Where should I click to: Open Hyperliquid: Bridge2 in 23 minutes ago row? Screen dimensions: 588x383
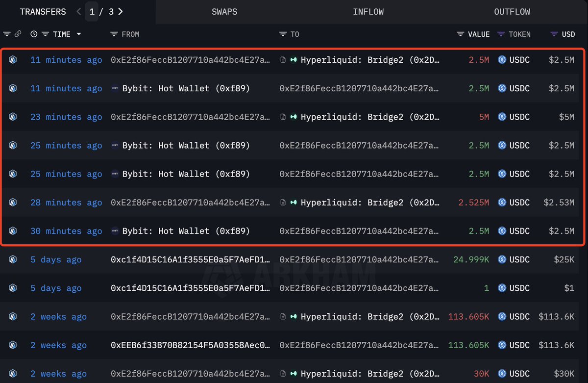pos(370,117)
